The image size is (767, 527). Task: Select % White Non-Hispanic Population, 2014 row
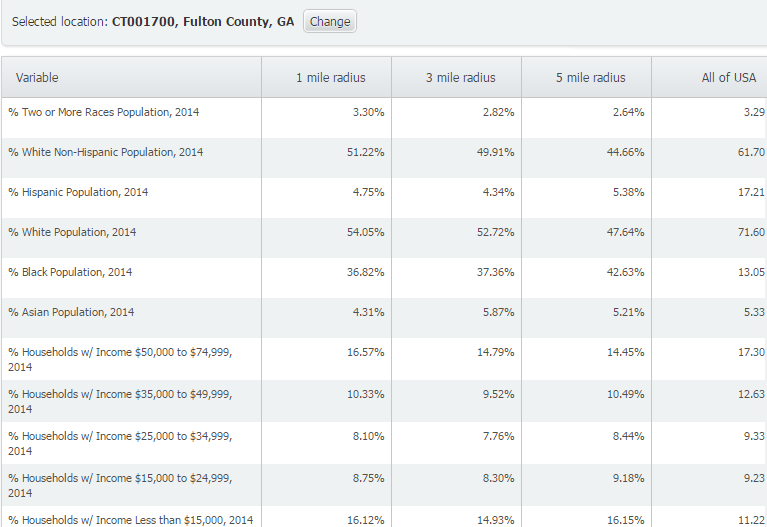point(105,152)
